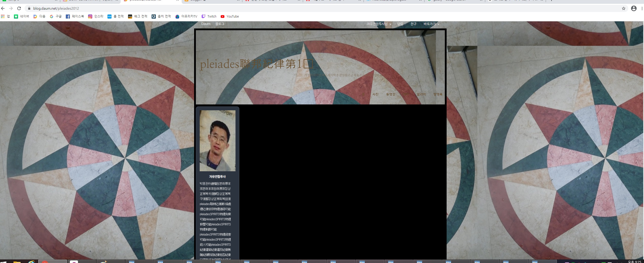Screen dimensions: 644x263
Task: Click the browser forward arrow
Action: click(11, 8)
